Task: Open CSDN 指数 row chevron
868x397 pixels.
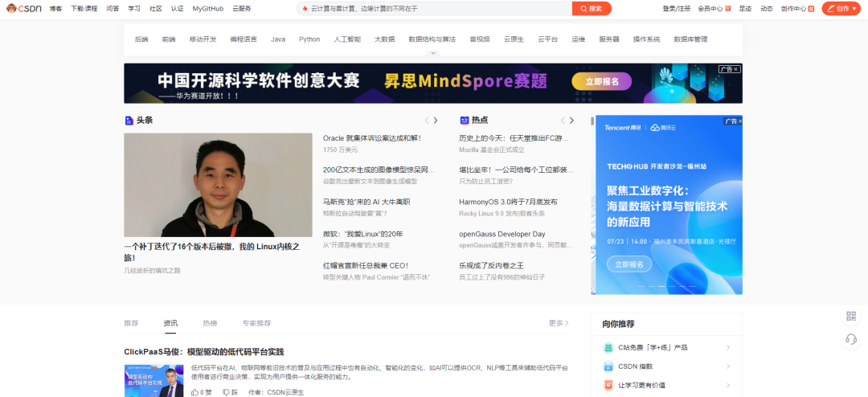Action: tap(728, 366)
